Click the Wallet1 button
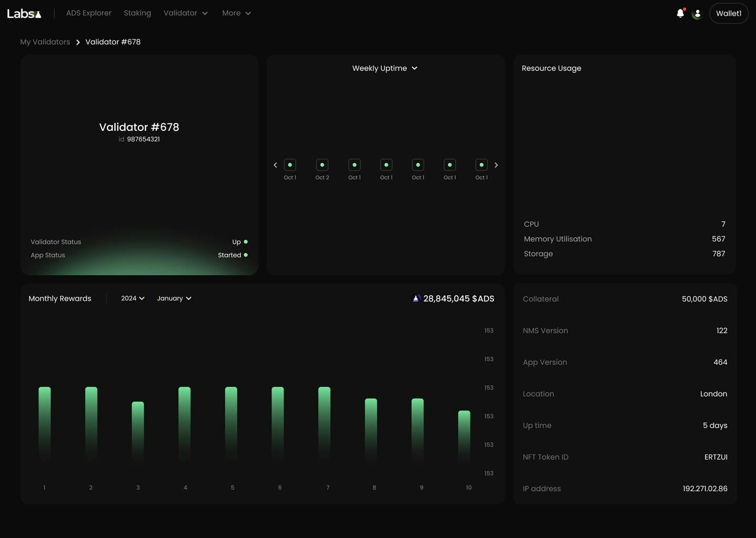The height and width of the screenshot is (538, 756). pyautogui.click(x=729, y=14)
